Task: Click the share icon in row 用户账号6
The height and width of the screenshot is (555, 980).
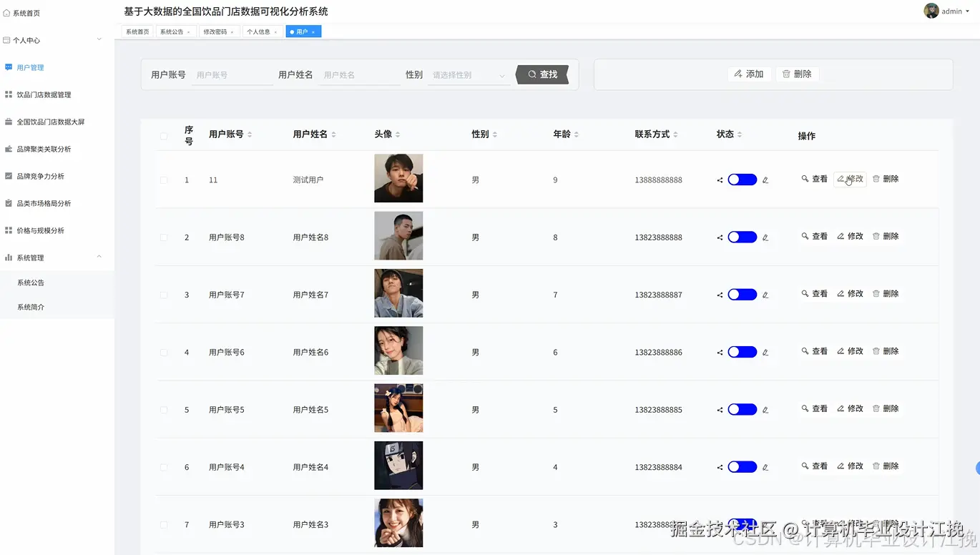Action: pos(720,353)
